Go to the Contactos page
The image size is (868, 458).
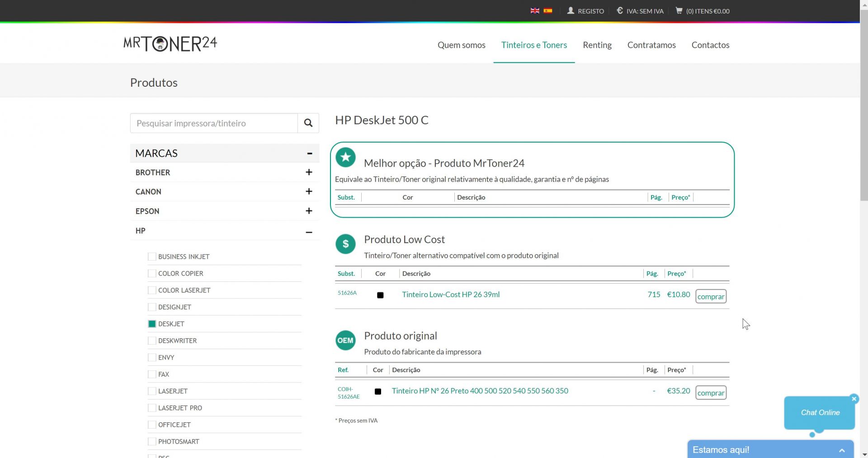pos(710,45)
